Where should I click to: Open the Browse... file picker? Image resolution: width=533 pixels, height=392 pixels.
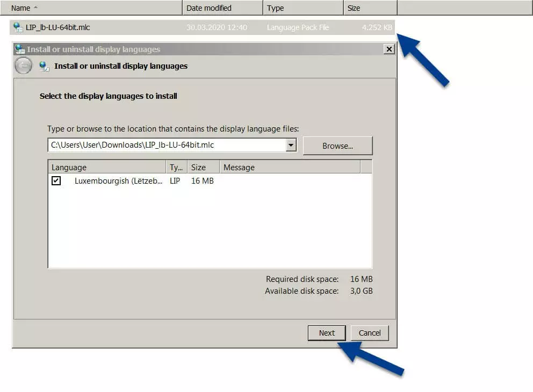pyautogui.click(x=337, y=146)
